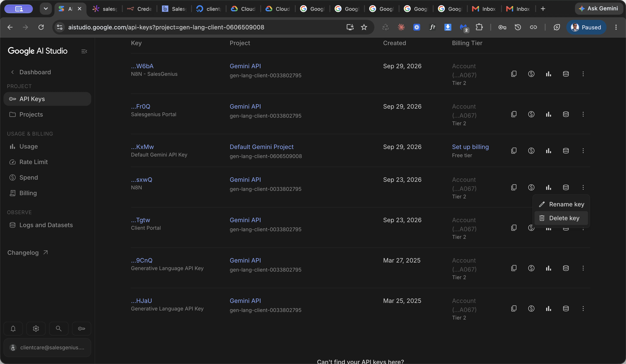Screen dimensions: 626x364
Task: Open new browser tab
Action: tap(543, 9)
